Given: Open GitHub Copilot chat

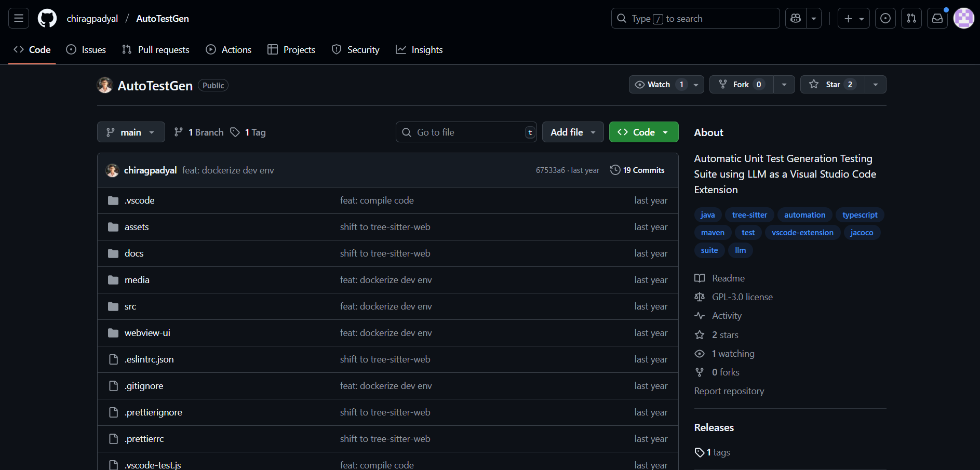Looking at the screenshot, I should (x=795, y=18).
